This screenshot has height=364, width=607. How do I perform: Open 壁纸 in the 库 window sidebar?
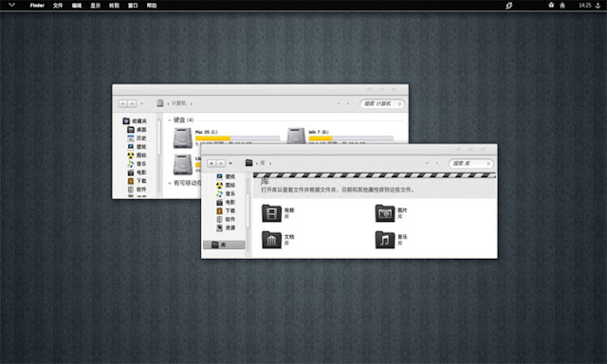[x=226, y=176]
